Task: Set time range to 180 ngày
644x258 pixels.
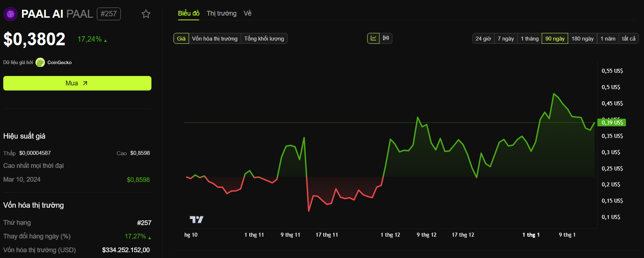Action: coord(583,39)
